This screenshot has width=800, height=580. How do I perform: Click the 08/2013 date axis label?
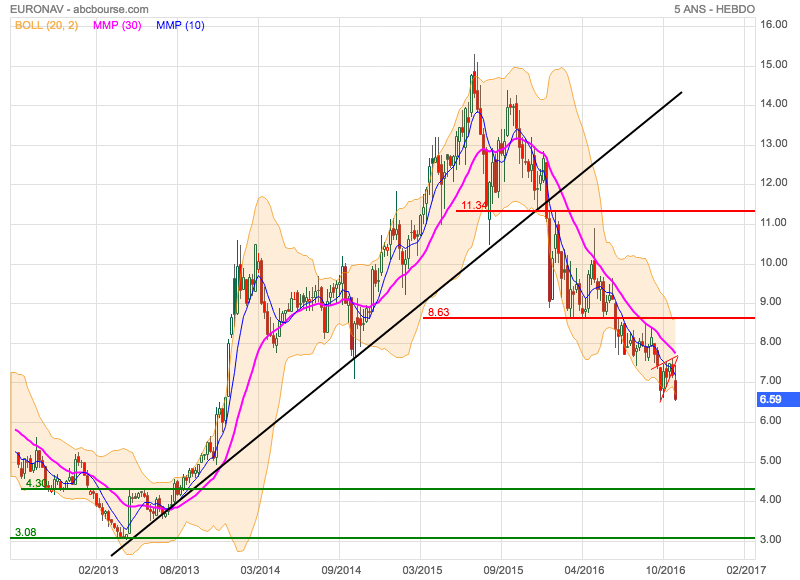pyautogui.click(x=179, y=570)
